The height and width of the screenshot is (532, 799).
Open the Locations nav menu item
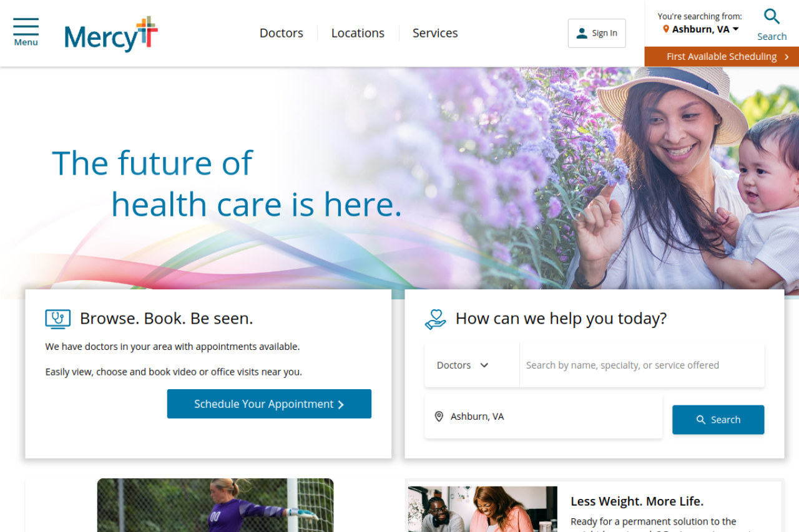[x=358, y=33]
